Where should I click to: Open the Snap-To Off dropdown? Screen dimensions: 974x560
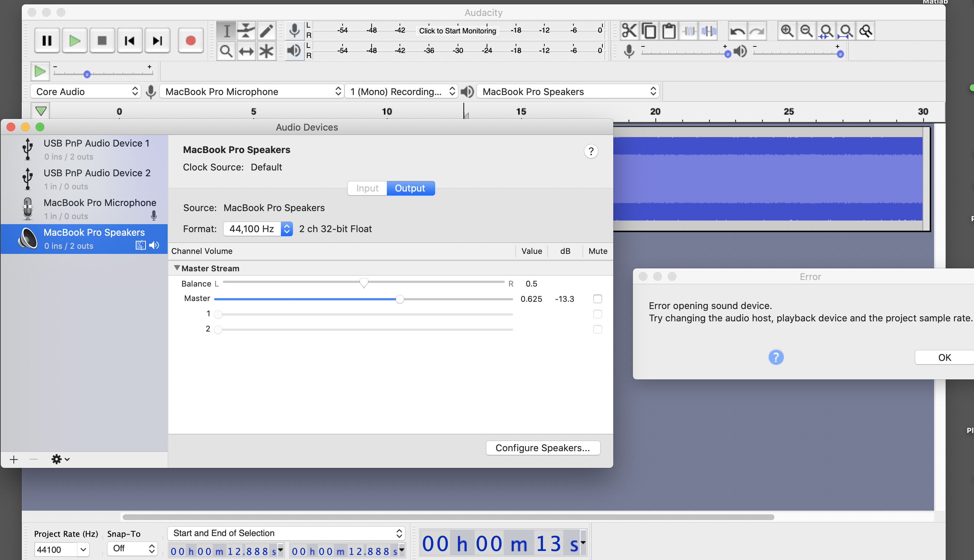pyautogui.click(x=132, y=548)
